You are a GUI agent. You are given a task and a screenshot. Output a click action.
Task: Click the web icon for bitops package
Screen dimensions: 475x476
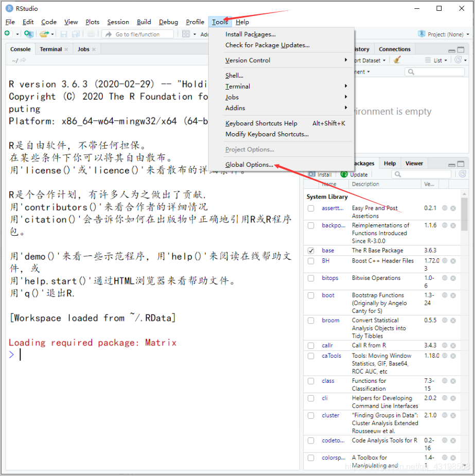445,278
